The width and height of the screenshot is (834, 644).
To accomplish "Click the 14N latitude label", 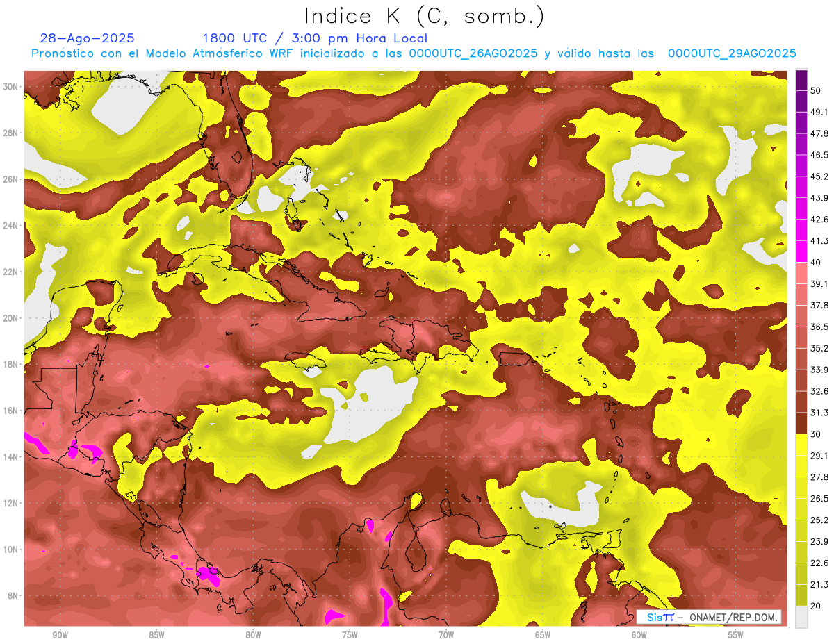I will click(12, 456).
